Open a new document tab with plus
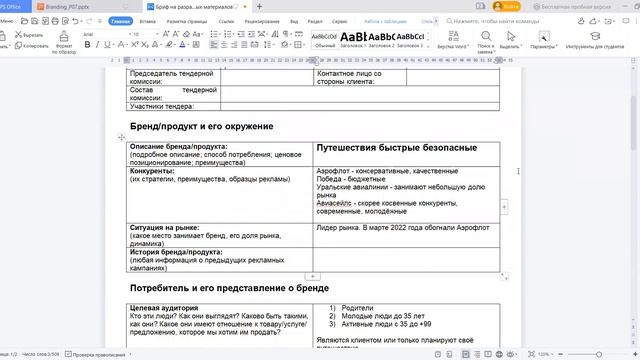 tap(259, 7)
